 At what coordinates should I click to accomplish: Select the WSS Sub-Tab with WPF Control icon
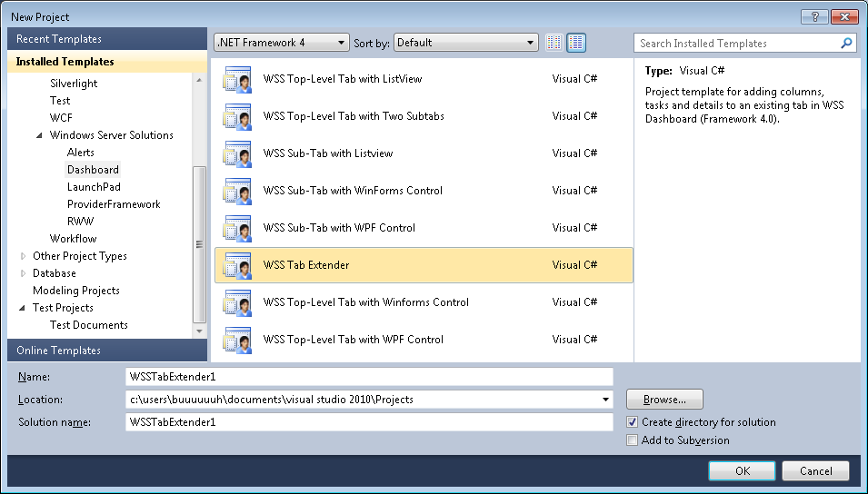click(x=237, y=228)
